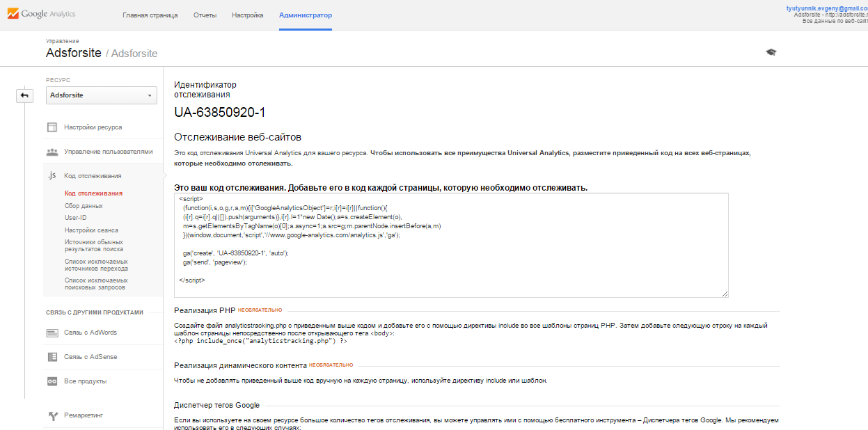Select the Настройки ресурса grid icon

click(52, 127)
